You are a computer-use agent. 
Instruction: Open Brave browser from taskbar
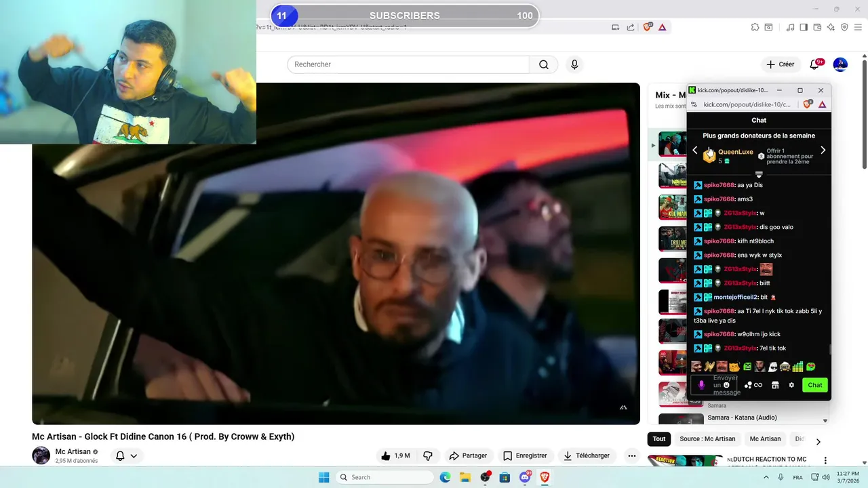[545, 477]
